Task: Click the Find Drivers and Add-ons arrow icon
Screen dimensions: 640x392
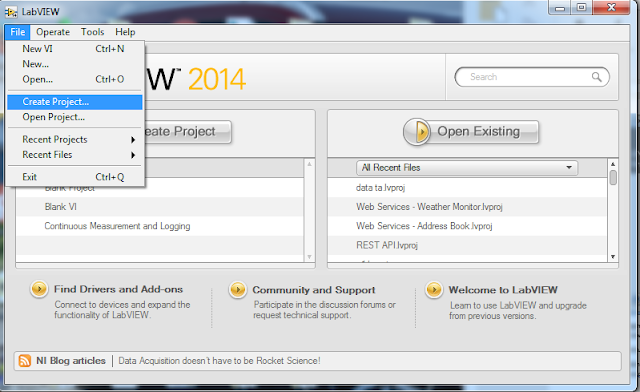Action: [39, 289]
